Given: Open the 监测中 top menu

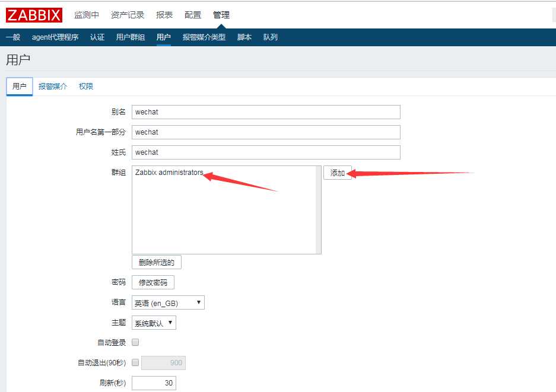Looking at the screenshot, I should 87,15.
